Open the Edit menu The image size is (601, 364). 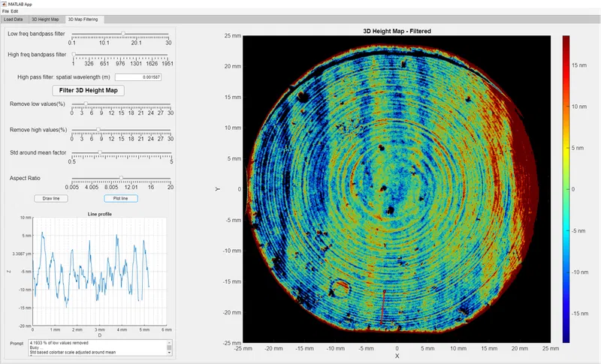(x=14, y=11)
